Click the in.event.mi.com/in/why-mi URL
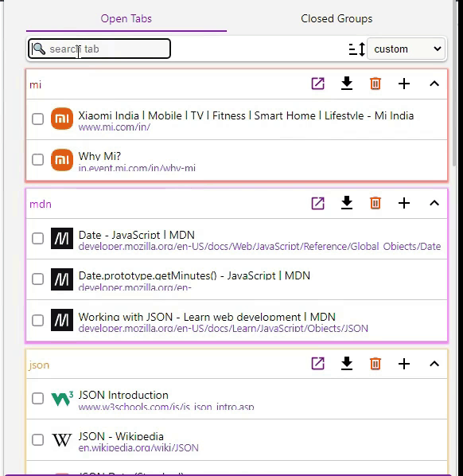Image resolution: width=463 pixels, height=476 pixels. (x=137, y=168)
